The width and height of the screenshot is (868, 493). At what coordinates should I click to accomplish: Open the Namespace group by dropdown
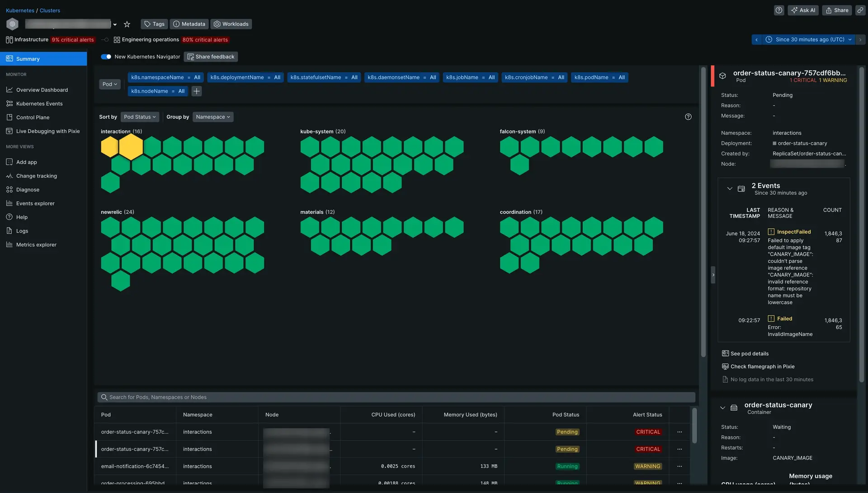[212, 117]
